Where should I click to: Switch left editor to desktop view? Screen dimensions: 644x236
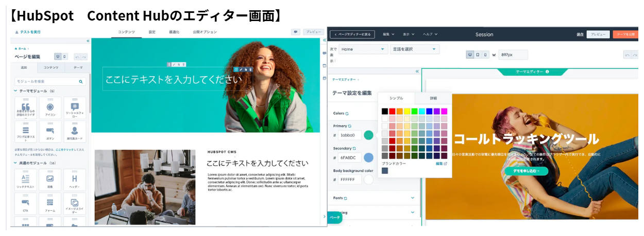(58, 57)
